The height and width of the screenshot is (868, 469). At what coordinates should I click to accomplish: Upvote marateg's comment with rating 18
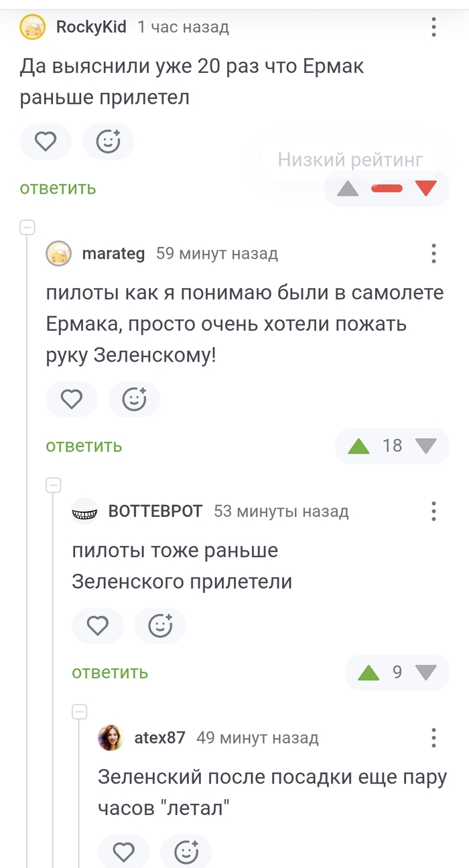click(358, 445)
